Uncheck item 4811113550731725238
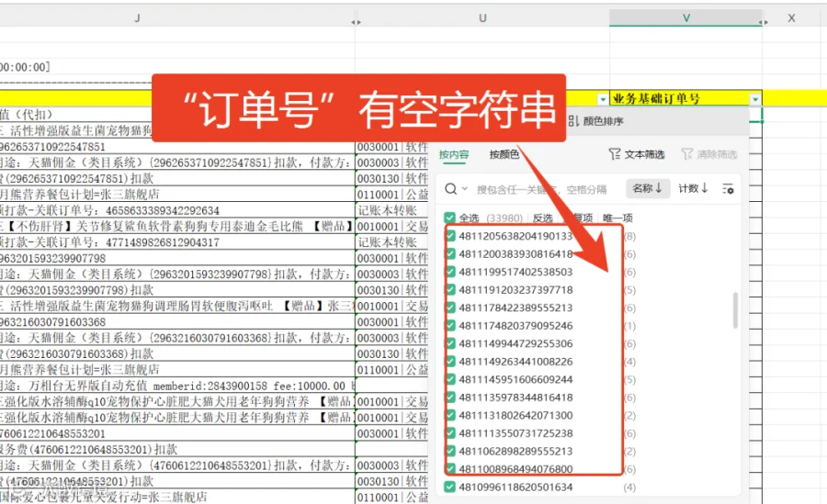 pos(450,432)
